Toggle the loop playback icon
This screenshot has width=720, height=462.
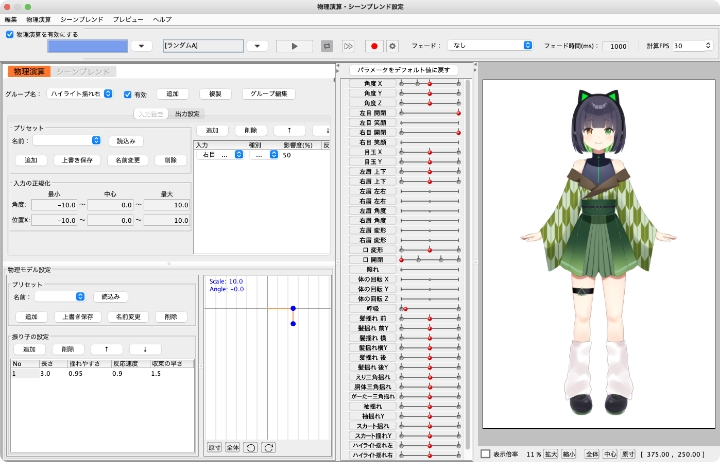[327, 46]
